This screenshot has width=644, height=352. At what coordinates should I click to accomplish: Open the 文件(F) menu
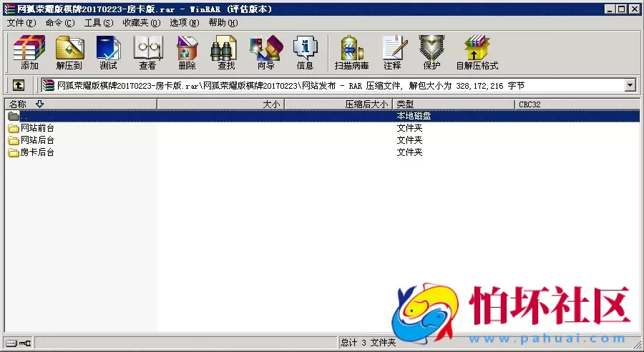coord(21,23)
